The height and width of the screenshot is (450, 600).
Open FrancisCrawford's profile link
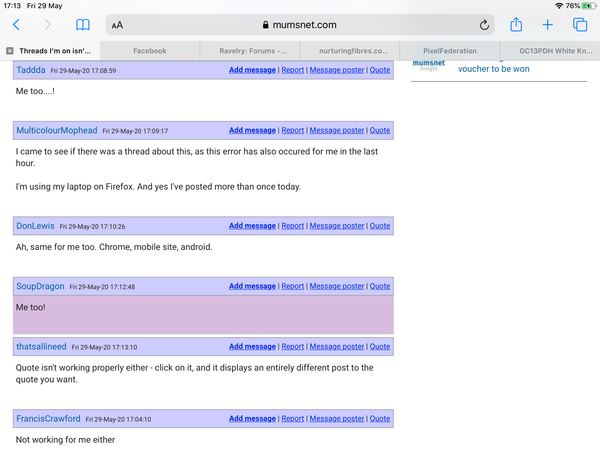(48, 419)
